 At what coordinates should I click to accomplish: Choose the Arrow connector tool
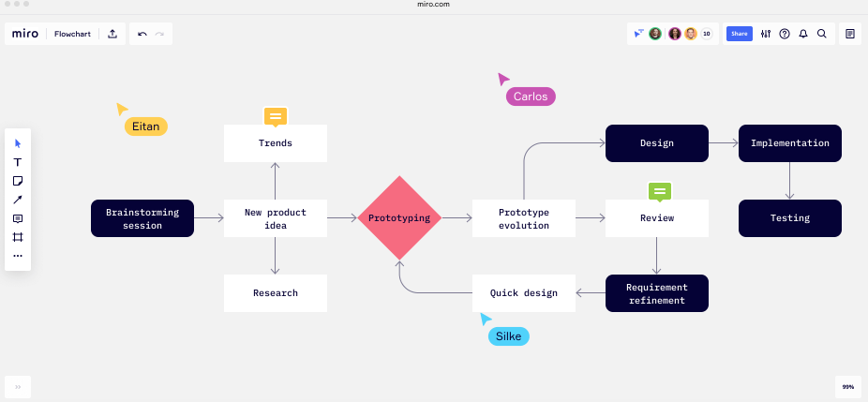point(18,200)
